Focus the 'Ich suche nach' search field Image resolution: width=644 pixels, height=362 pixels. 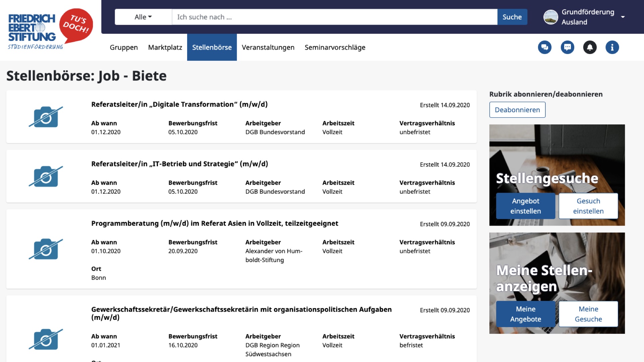tap(334, 17)
